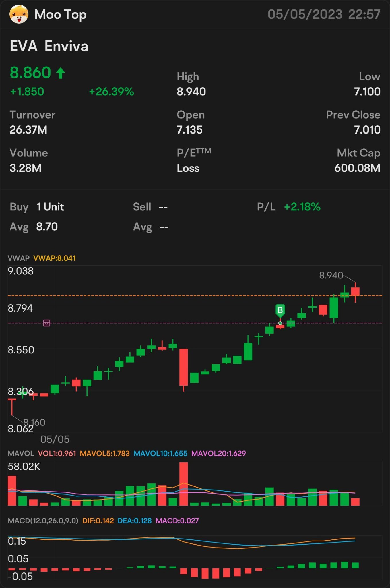Click the tallest red volume bar

click(184, 484)
